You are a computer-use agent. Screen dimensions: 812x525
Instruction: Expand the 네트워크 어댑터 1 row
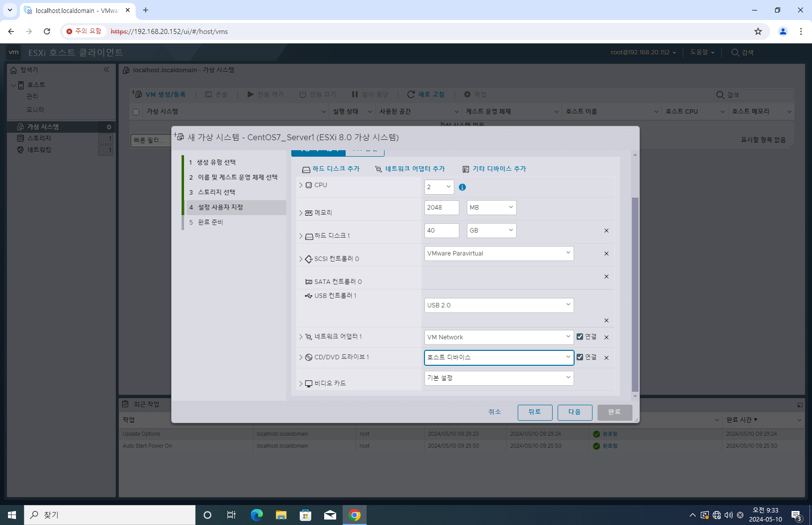click(301, 337)
